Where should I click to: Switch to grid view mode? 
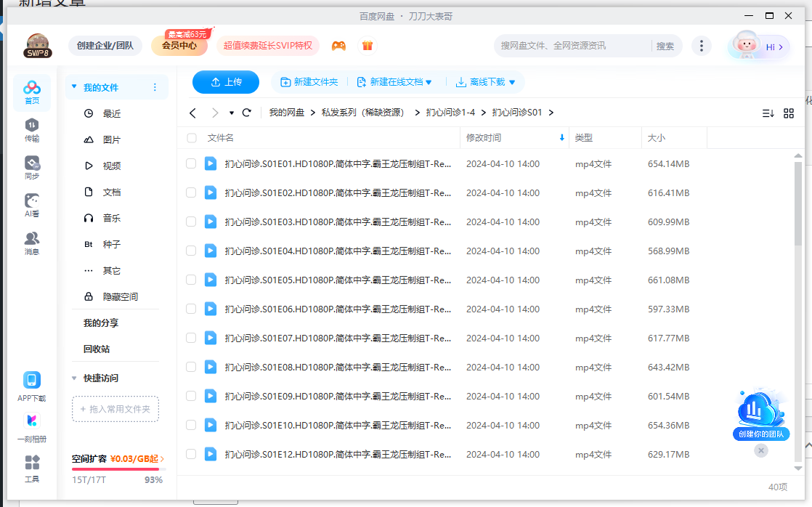pos(789,113)
